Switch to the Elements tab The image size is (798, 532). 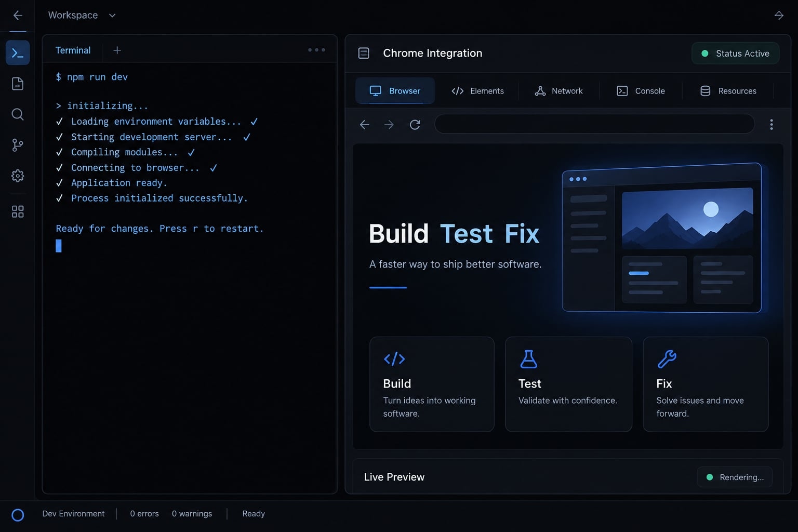[x=477, y=91]
